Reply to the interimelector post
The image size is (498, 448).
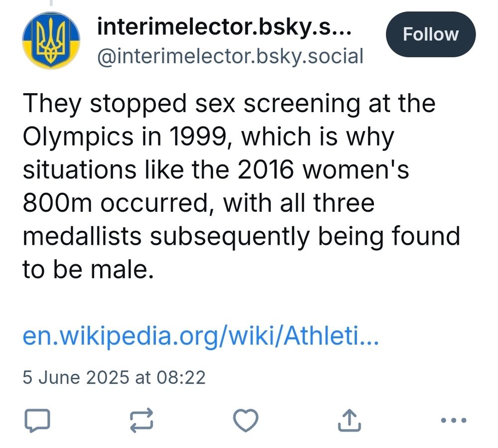coord(37,421)
